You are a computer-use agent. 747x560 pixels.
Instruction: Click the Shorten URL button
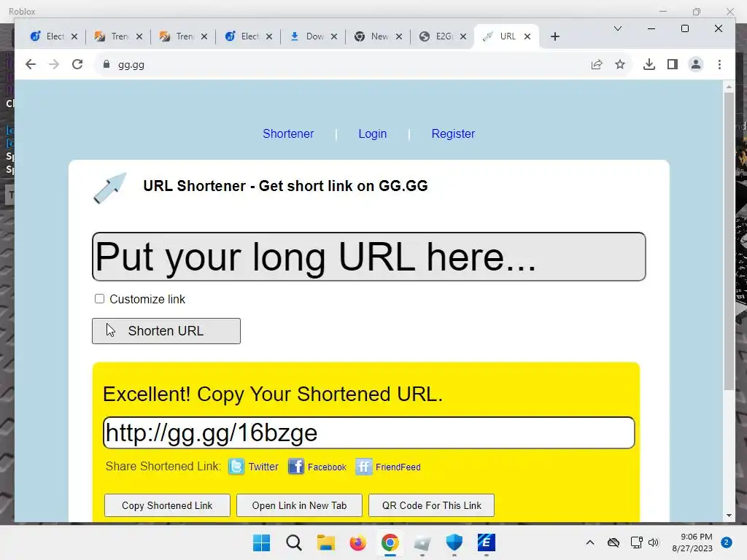[166, 331]
